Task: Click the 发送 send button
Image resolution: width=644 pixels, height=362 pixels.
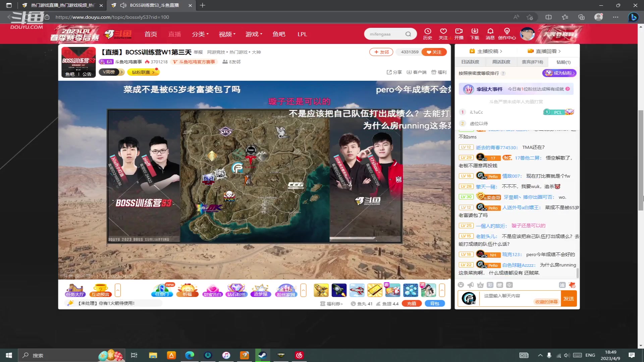Action: tap(569, 298)
